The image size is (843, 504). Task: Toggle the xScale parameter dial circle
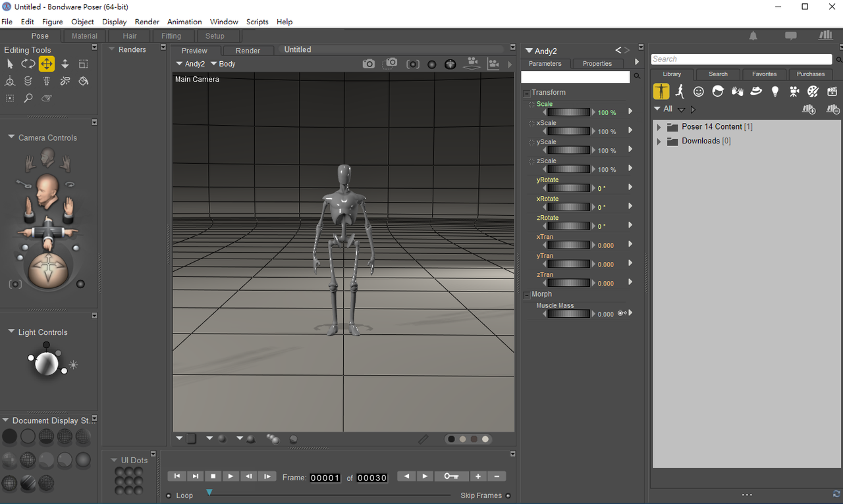pyautogui.click(x=531, y=124)
